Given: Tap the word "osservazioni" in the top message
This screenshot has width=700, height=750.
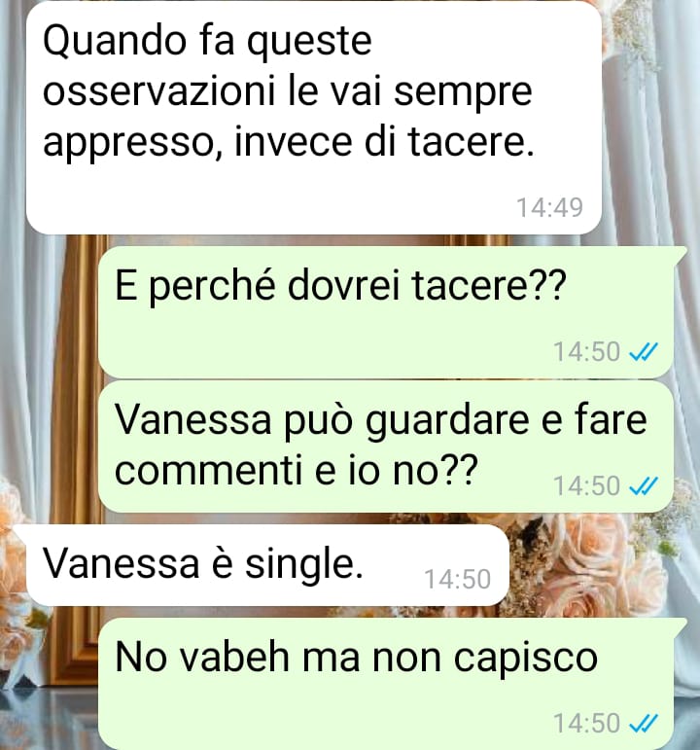Looking at the screenshot, I should 158,90.
